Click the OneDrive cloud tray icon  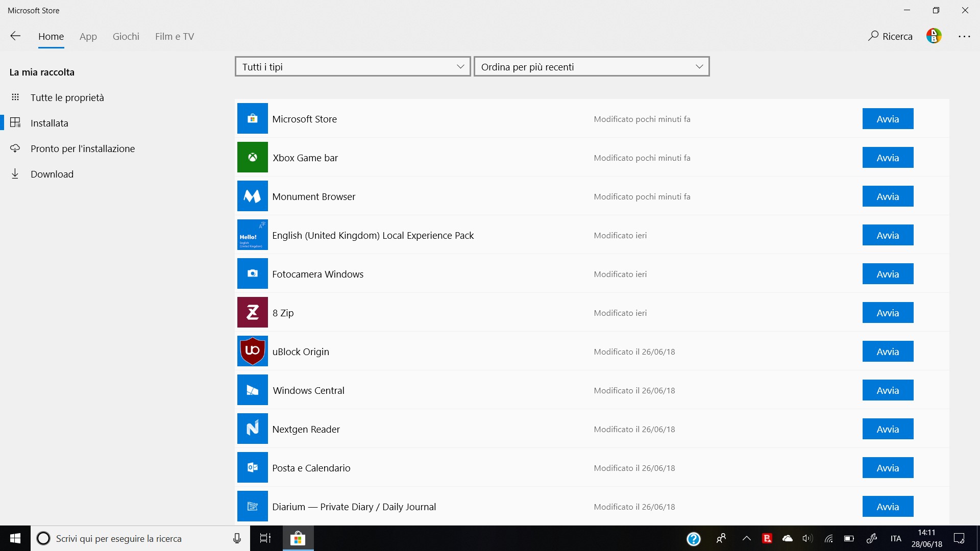click(788, 538)
